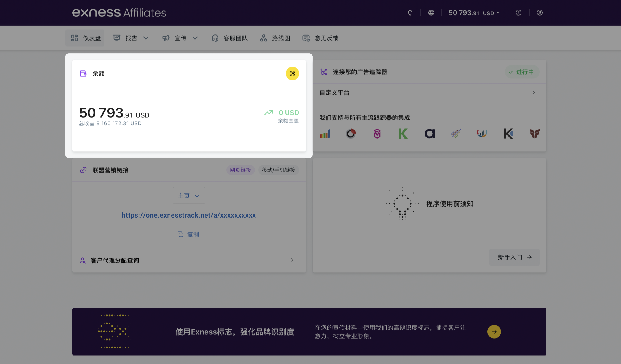Expand the 50 793.91 USD balance dropdown
Viewport: 621px width, 364px height.
click(x=474, y=13)
